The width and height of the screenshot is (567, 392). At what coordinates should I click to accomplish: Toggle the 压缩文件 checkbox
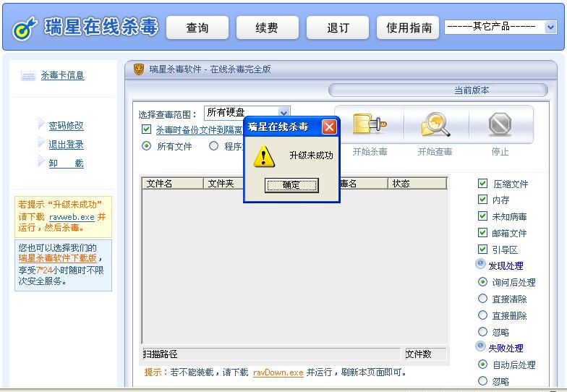point(482,184)
